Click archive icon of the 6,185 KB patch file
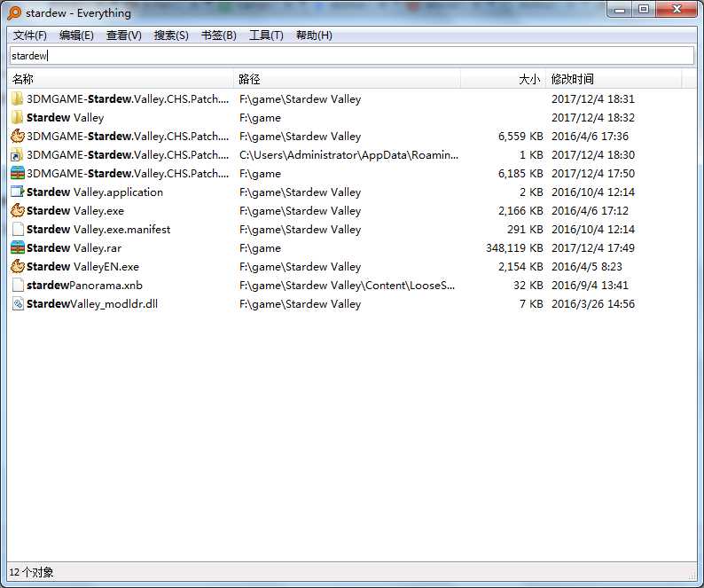The width and height of the screenshot is (704, 588). 17,174
